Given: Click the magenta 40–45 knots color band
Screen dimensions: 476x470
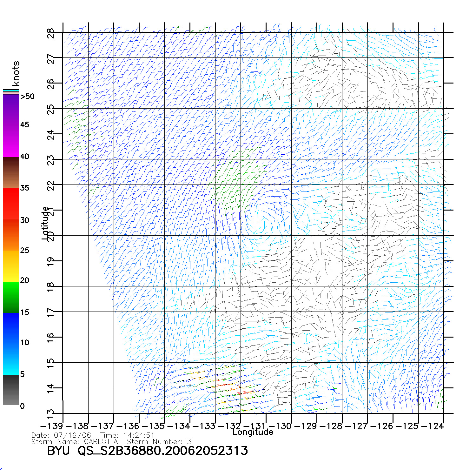Looking at the screenshot, I should 11,141.
